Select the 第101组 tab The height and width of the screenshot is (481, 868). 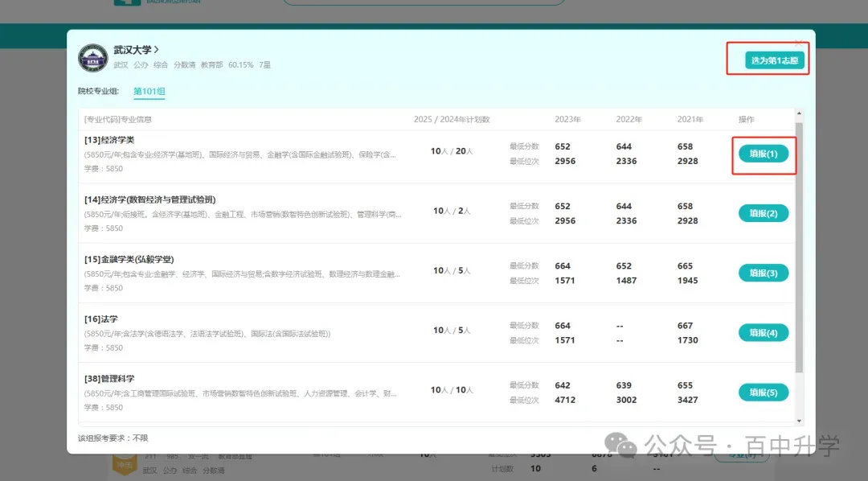(149, 91)
